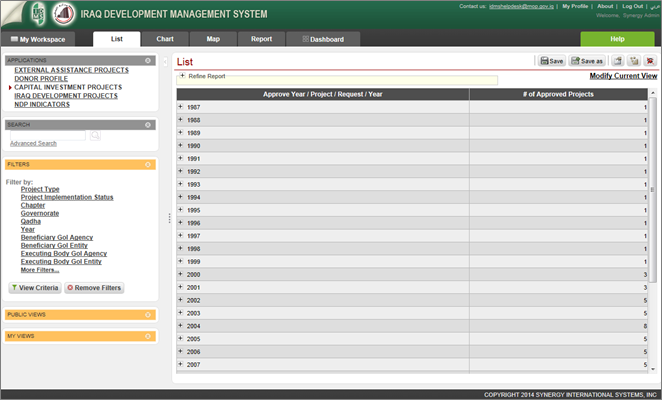Viewport: 662px width, 400px height.
Task: Click the Save as button
Action: tap(587, 61)
